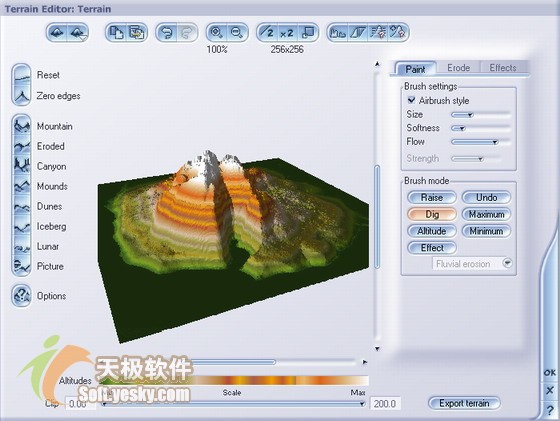The image size is (560, 421).
Task: Click the scroll down arrow beside preview
Action: (377, 349)
